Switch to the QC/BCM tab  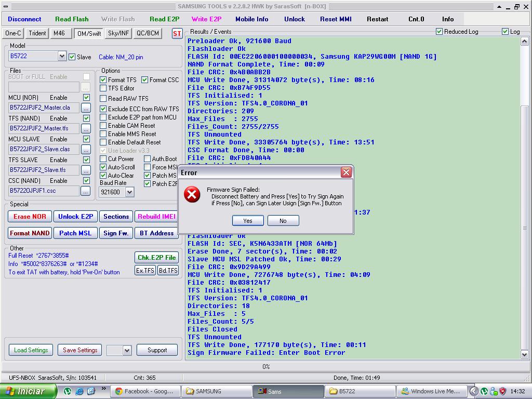[x=148, y=33]
